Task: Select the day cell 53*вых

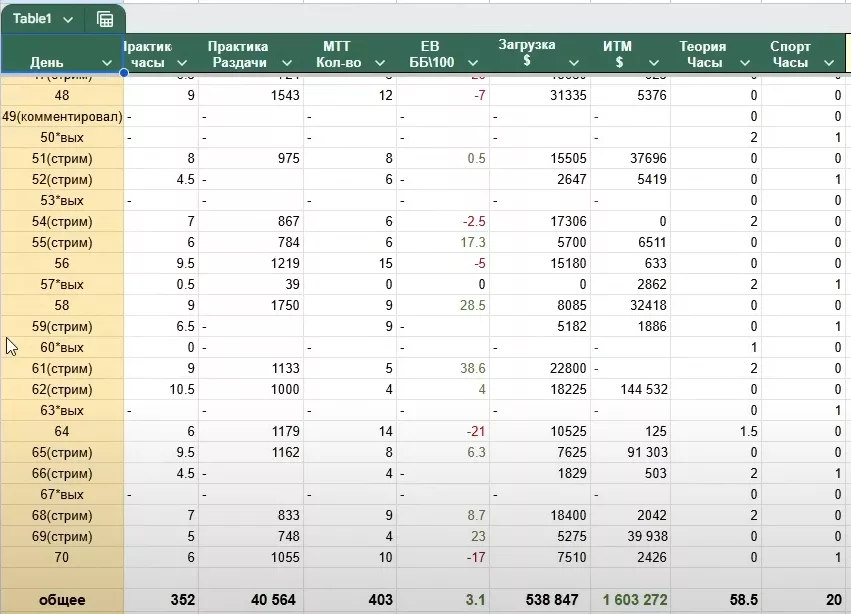Action: [x=62, y=200]
